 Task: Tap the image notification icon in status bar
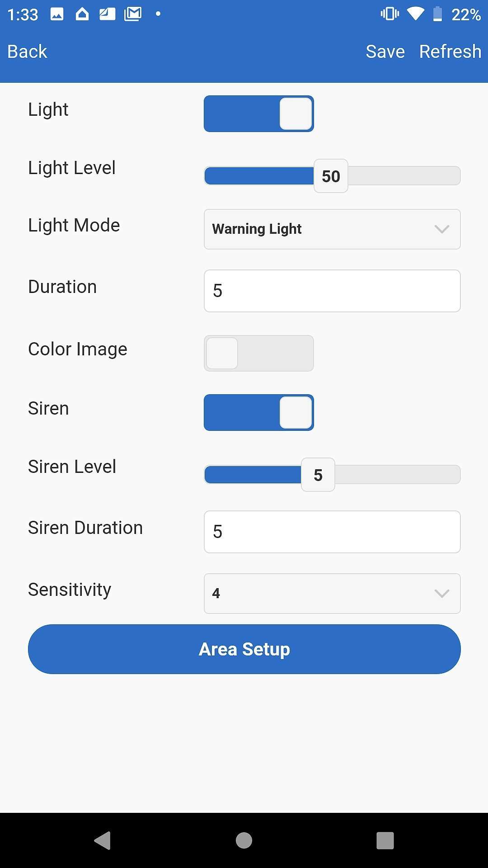(57, 14)
